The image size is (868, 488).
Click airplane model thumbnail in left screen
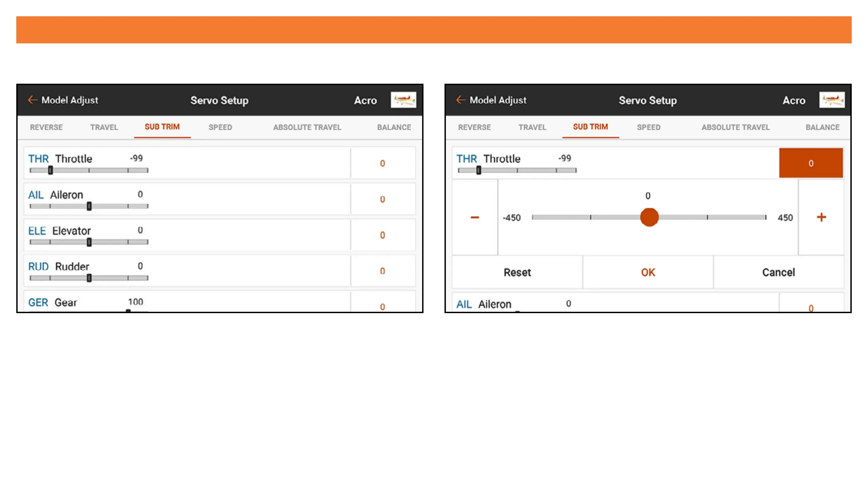403,100
